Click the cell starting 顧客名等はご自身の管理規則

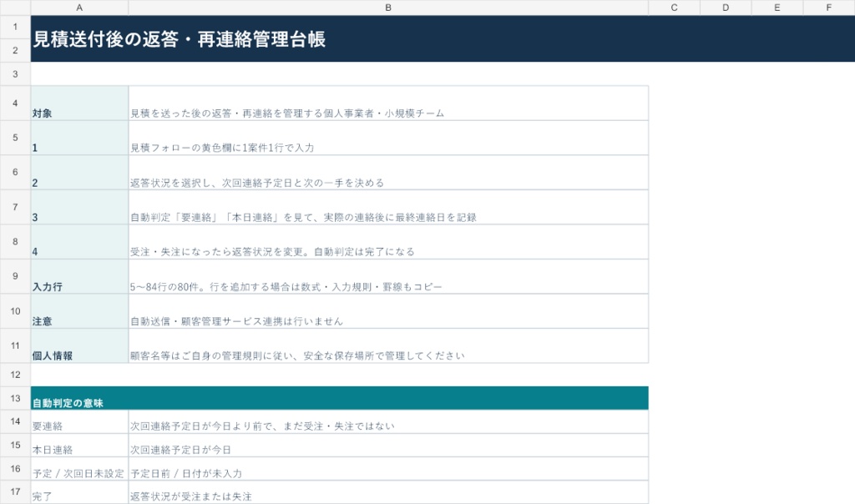coord(388,345)
